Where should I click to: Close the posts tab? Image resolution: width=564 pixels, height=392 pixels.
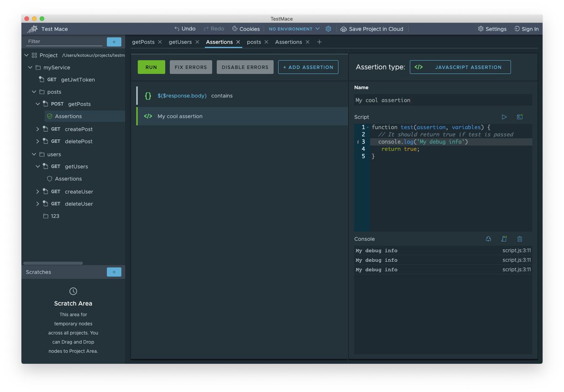(266, 42)
